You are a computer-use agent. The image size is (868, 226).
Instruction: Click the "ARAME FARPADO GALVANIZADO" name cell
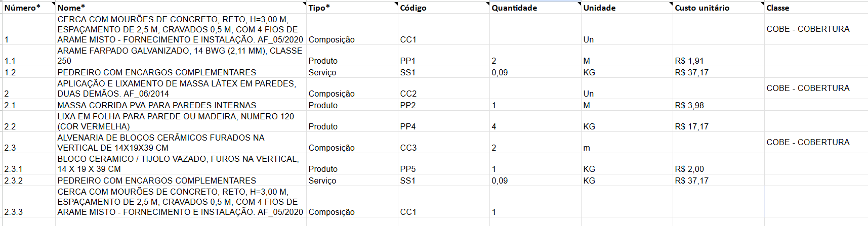[x=180, y=56]
